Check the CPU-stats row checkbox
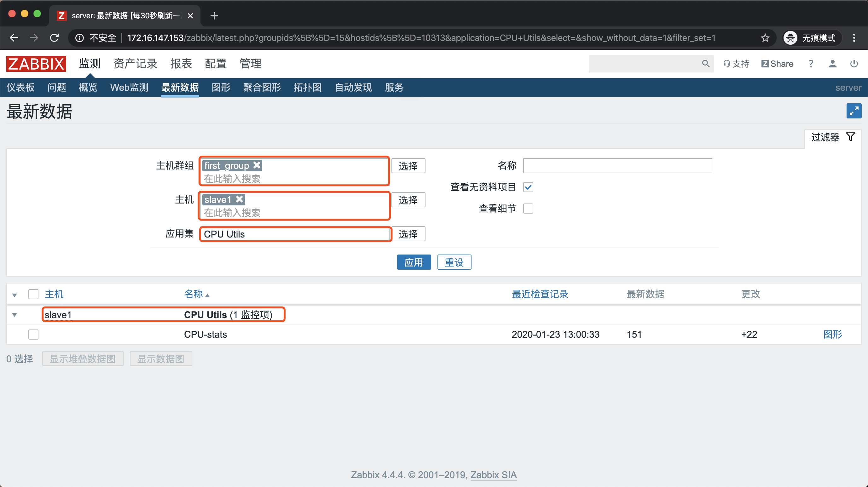 [x=33, y=335]
